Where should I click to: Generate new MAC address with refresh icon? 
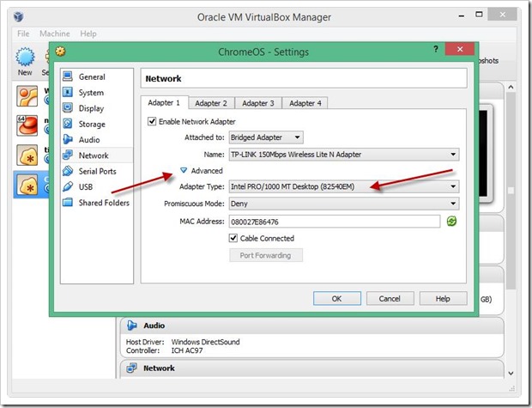point(451,221)
